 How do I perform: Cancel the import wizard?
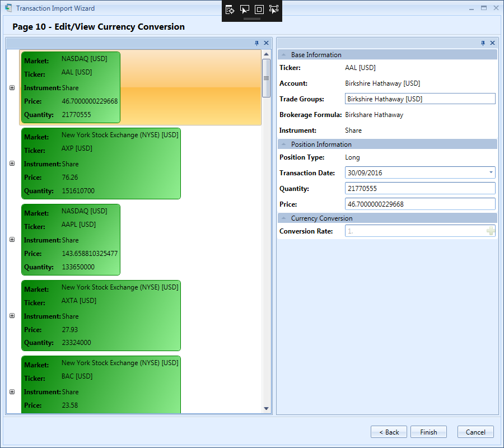click(475, 432)
